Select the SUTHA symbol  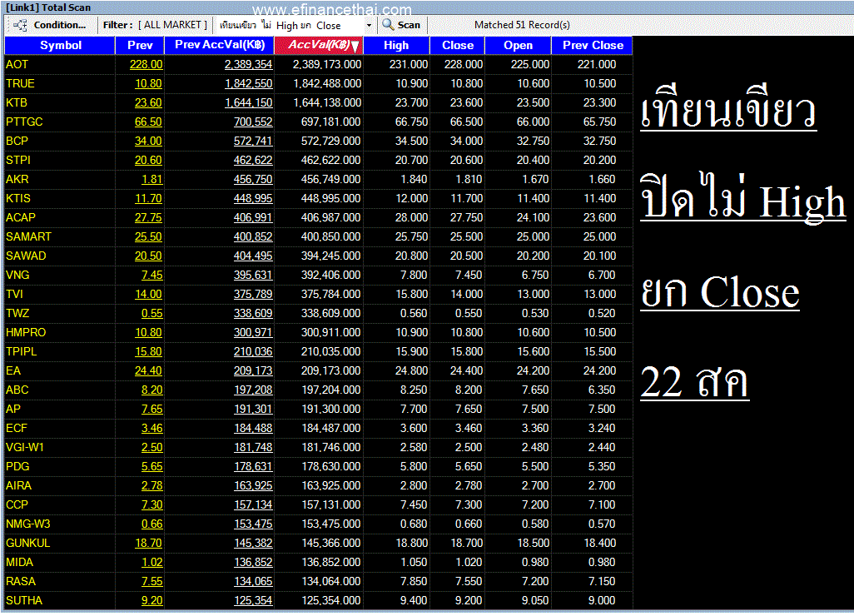(24, 601)
